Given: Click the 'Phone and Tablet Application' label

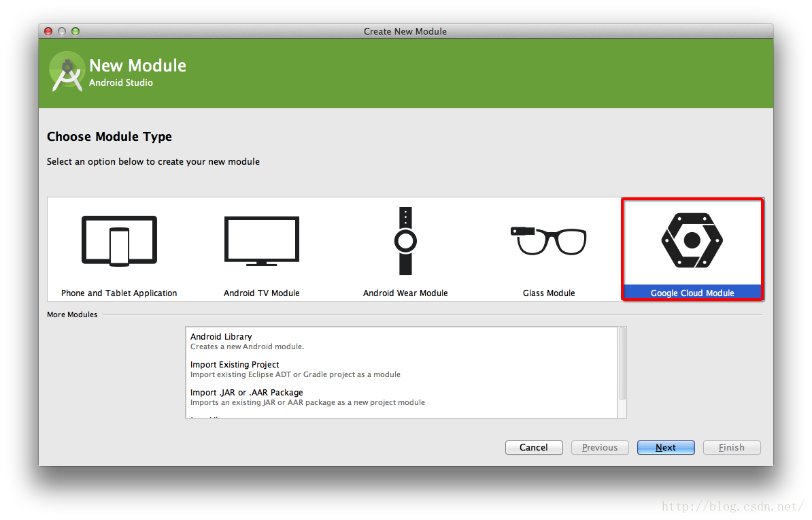Looking at the screenshot, I should pos(119,293).
